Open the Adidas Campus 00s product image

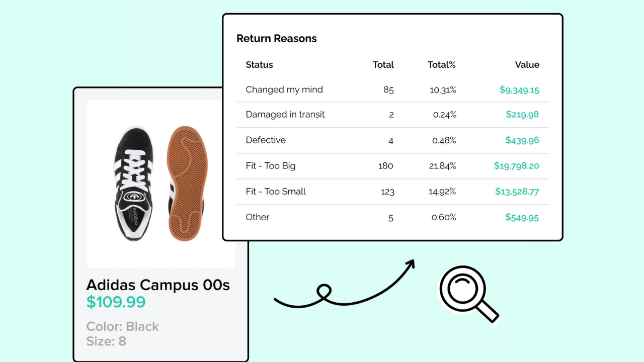tap(161, 184)
